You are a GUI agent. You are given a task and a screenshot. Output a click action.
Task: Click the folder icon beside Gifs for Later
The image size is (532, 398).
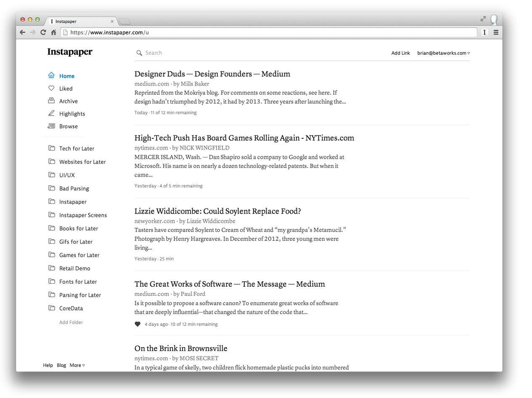pyautogui.click(x=52, y=241)
